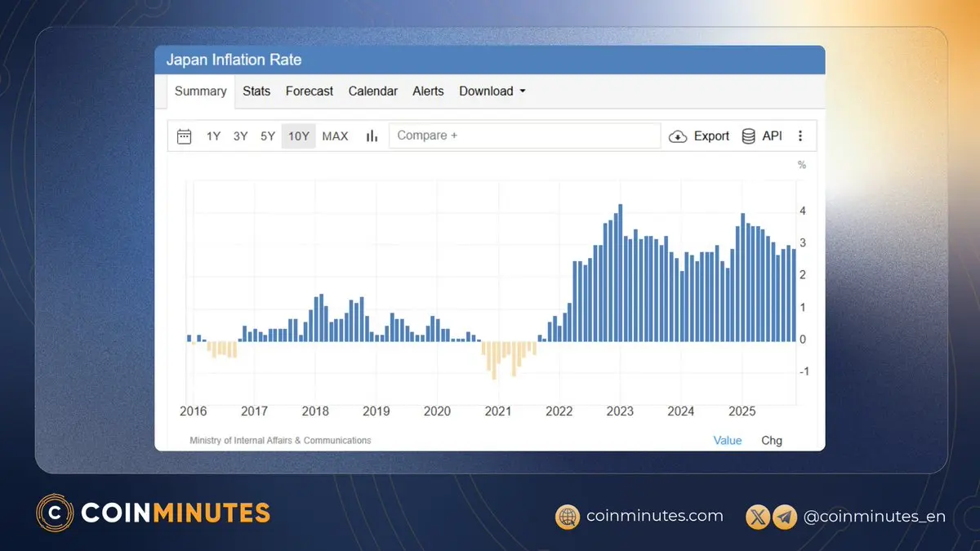Expand the Download dropdown menu
The height and width of the screenshot is (551, 980).
click(492, 91)
